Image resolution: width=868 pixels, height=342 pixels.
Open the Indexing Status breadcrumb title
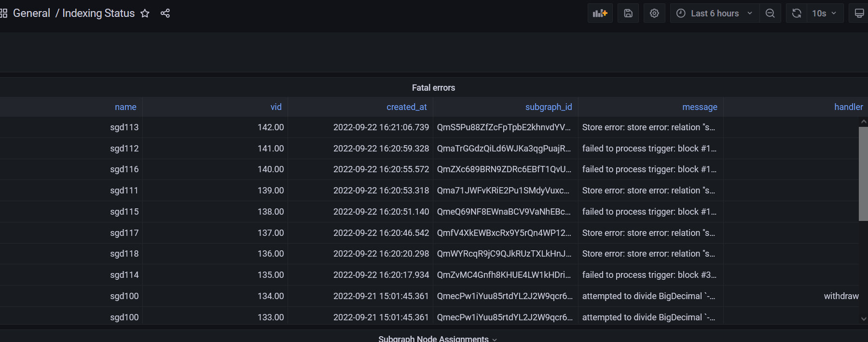point(98,13)
